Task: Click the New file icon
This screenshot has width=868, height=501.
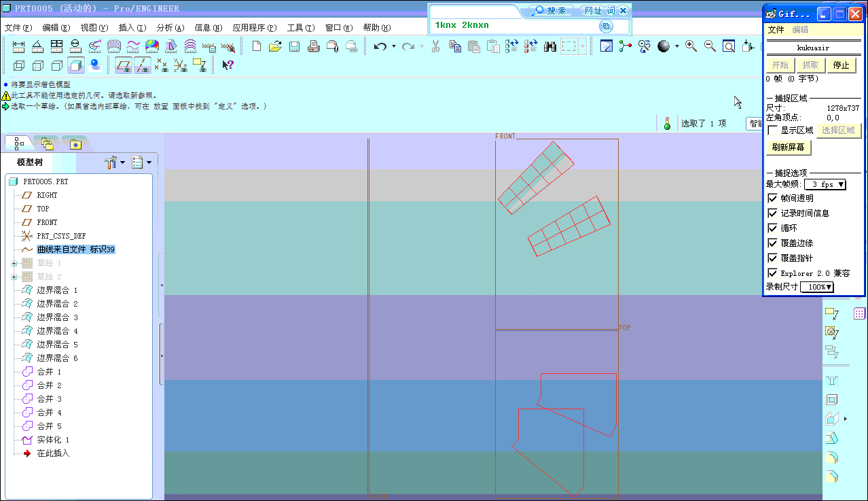Action: [256, 46]
